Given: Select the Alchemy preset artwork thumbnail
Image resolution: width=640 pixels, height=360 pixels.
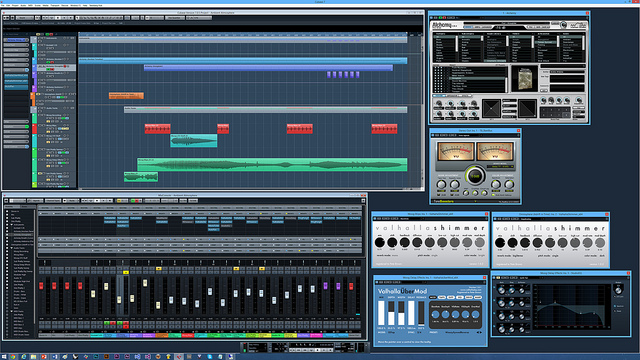Looking at the screenshot, I should 524,79.
